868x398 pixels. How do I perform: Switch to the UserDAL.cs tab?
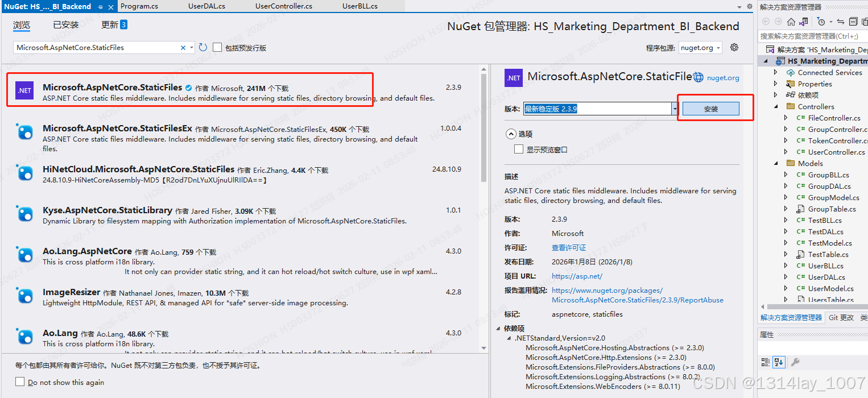(x=206, y=6)
